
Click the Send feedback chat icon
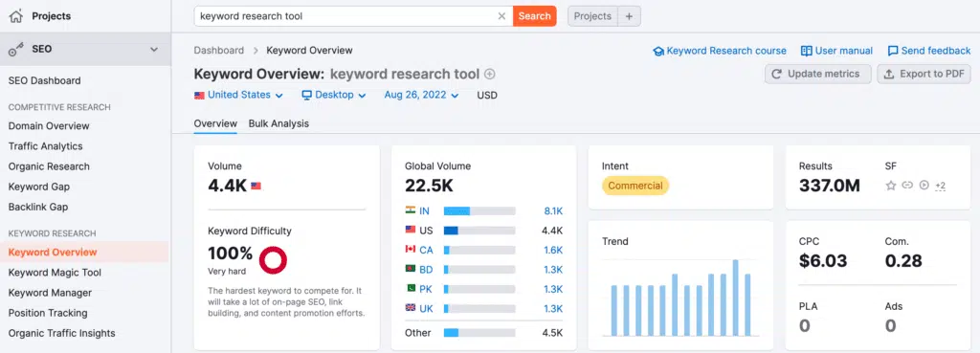[x=893, y=52]
